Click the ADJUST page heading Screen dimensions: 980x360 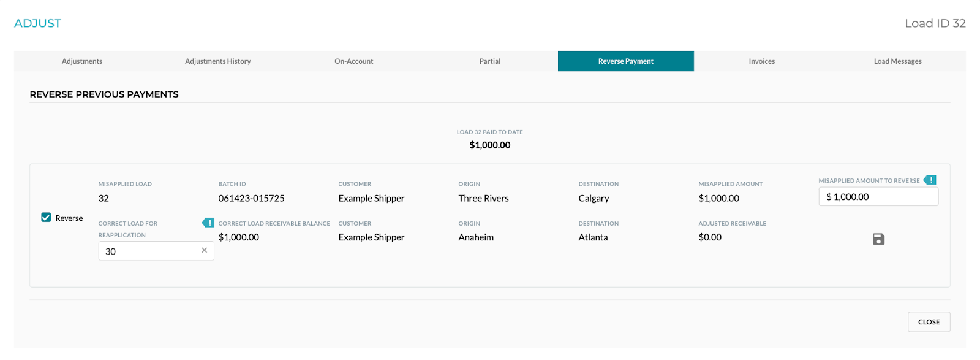pyautogui.click(x=38, y=23)
